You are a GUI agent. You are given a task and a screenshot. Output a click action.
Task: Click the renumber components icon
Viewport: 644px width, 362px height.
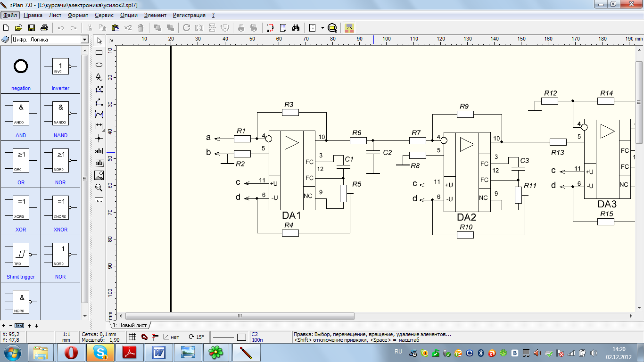pyautogui.click(x=270, y=27)
